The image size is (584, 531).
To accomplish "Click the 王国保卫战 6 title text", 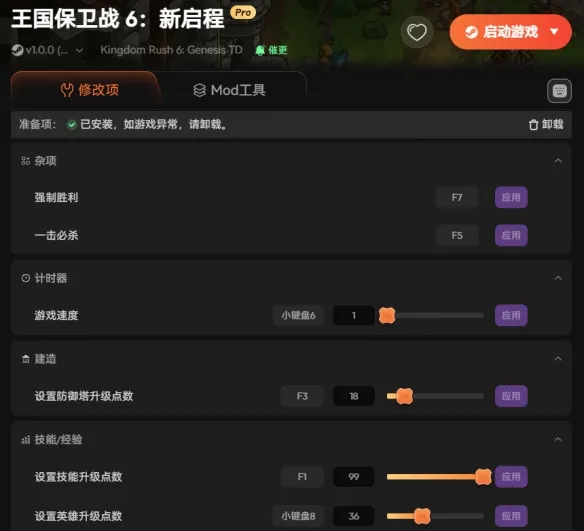I will click(118, 19).
